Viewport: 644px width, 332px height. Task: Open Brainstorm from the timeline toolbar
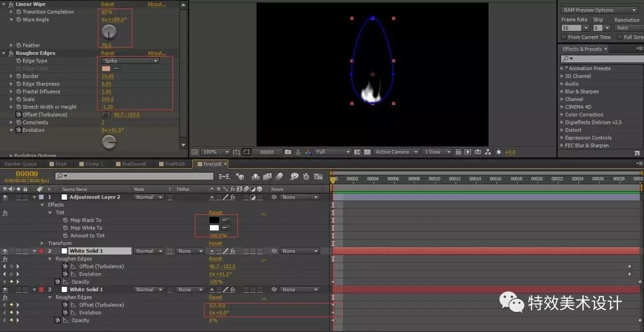[294, 177]
